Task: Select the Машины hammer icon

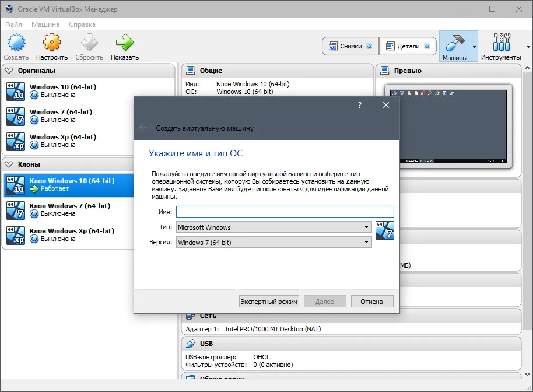Action: (455, 43)
